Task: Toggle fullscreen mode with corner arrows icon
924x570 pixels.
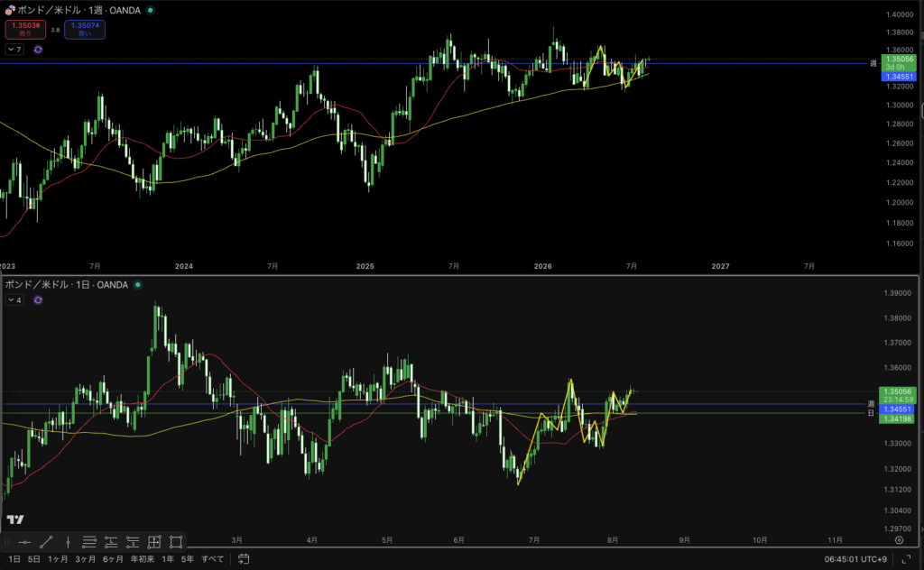Action: 906,559
